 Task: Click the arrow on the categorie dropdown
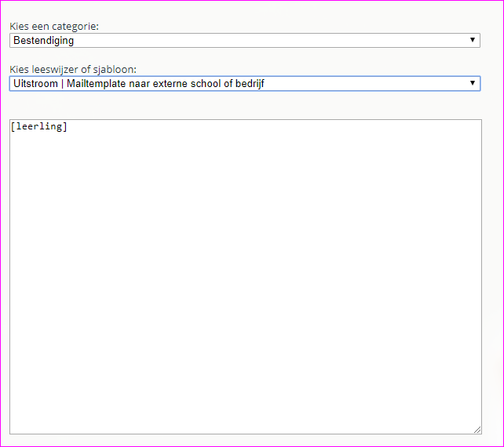pos(472,40)
